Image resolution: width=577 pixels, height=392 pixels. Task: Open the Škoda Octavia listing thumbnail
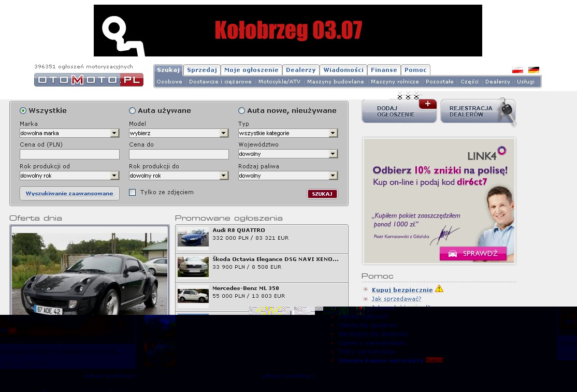click(193, 267)
